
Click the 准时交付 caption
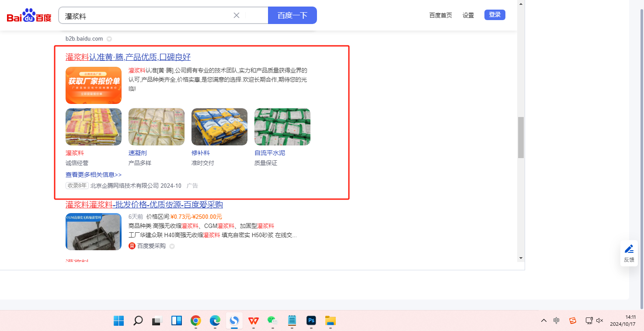click(203, 163)
